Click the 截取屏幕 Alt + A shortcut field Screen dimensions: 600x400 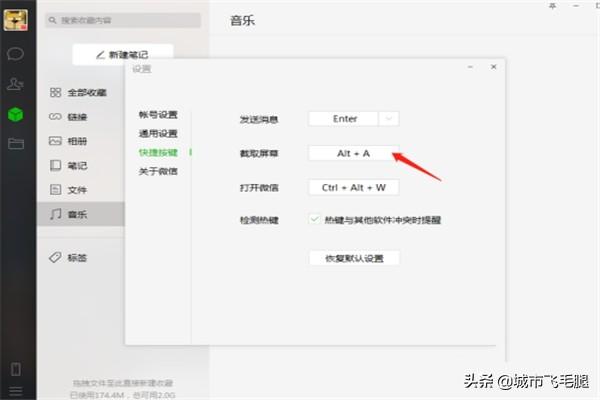353,153
